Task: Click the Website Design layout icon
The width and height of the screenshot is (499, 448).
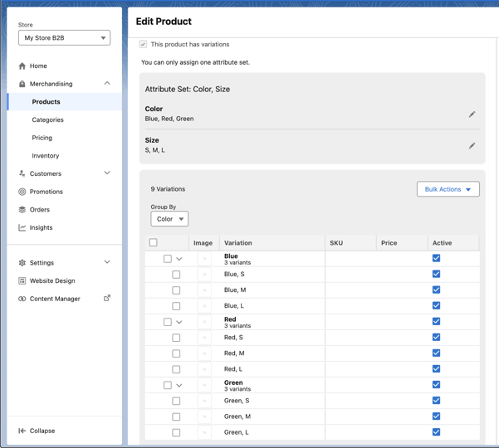Action: tap(22, 280)
